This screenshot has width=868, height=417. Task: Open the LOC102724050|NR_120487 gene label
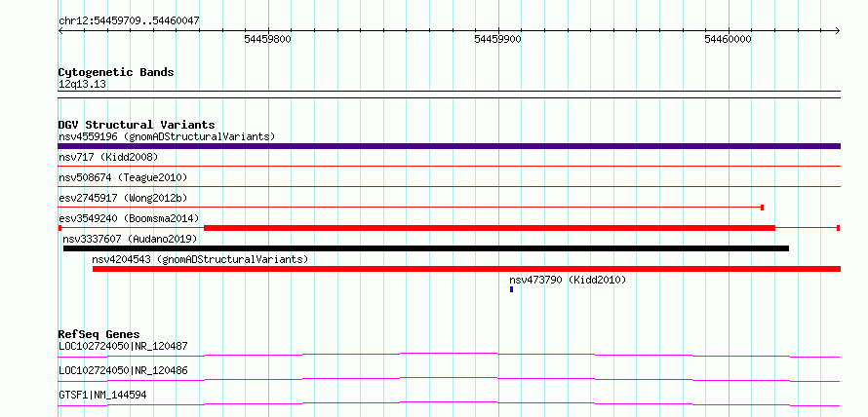coord(123,346)
